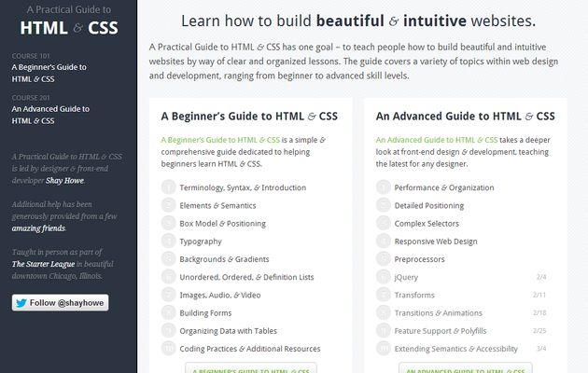Click the HTML & CSS site title
The height and width of the screenshot is (373, 588).
click(68, 30)
